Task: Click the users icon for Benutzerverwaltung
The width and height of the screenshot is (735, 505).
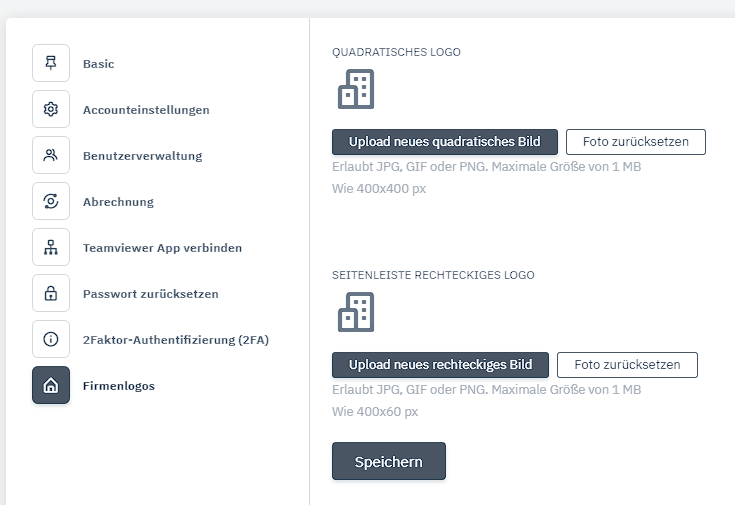Action: (51, 155)
